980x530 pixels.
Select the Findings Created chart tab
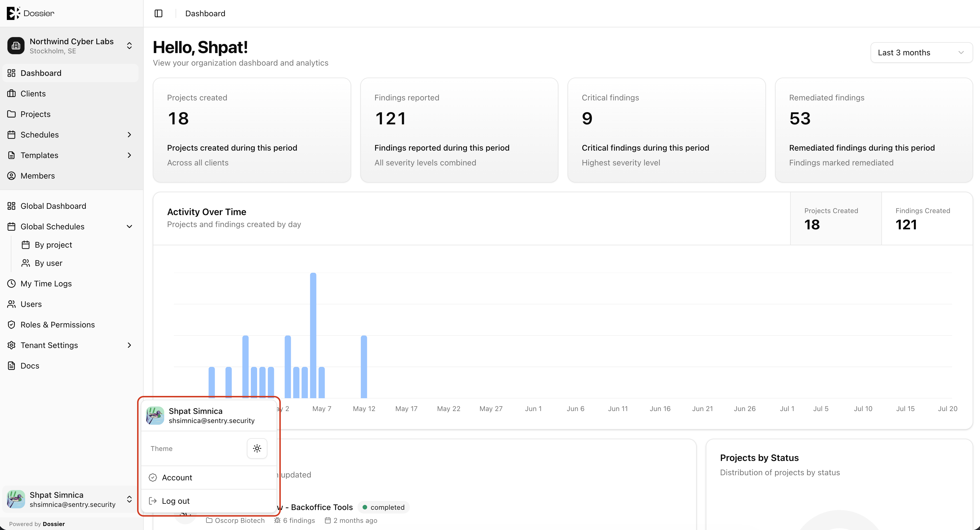(927, 219)
